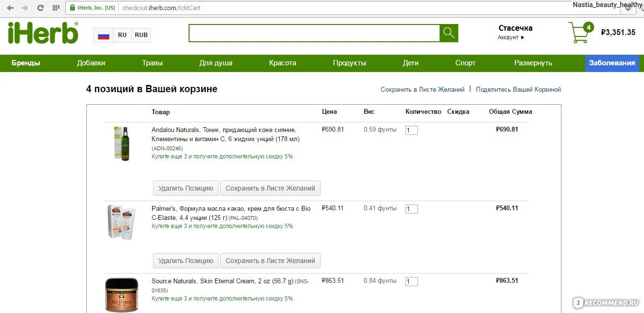Open Andalou Naturals tonic product thumbnail
Image resolution: width=644 pixels, height=313 pixels.
coord(122,143)
